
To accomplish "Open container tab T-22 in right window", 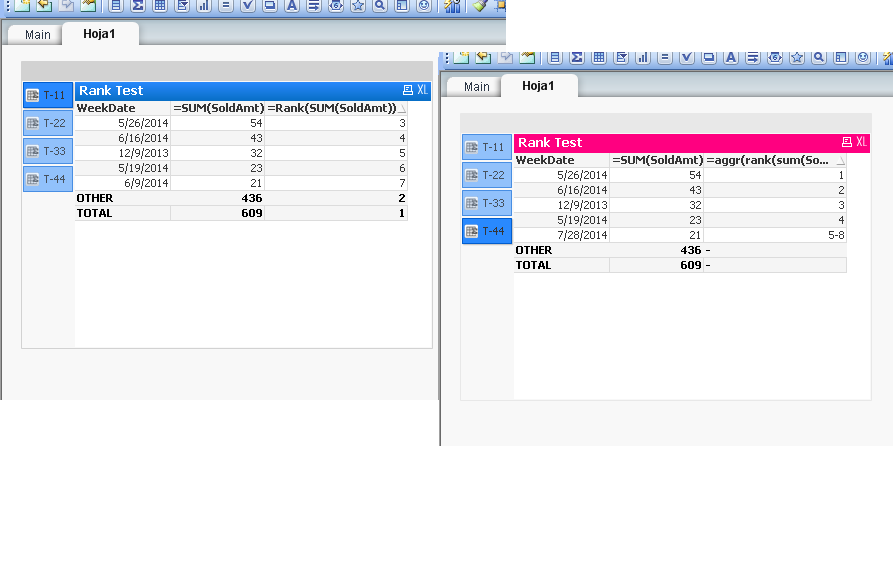I will click(487, 175).
